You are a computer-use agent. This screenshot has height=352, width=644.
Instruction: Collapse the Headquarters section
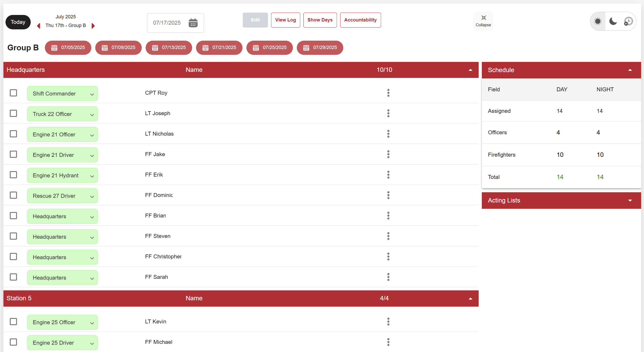[470, 70]
